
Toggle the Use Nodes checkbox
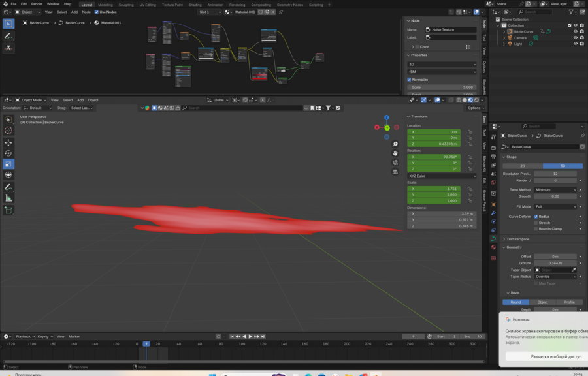97,12
